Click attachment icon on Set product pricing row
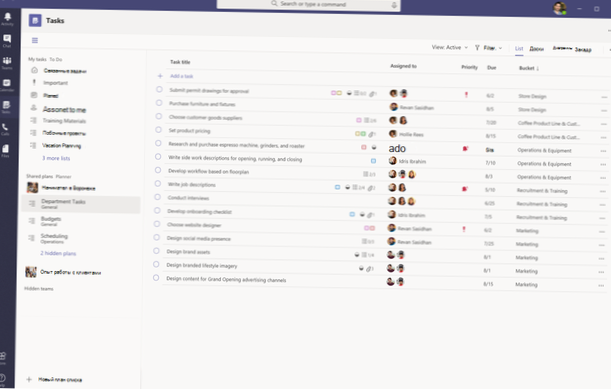This screenshot has width=611, height=389. pyautogui.click(x=372, y=134)
